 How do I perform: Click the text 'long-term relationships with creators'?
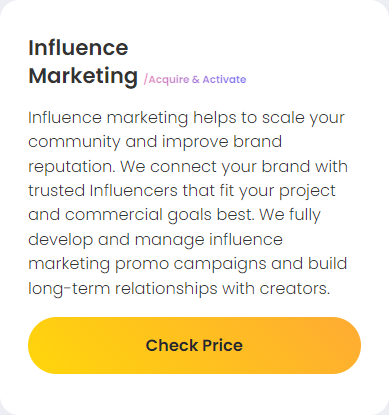[178, 289]
